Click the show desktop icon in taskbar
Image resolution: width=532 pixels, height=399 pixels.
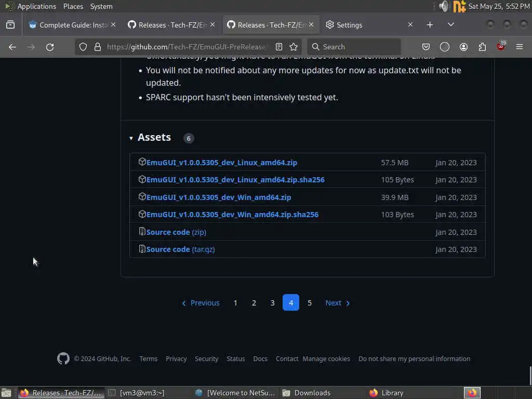coord(6,393)
